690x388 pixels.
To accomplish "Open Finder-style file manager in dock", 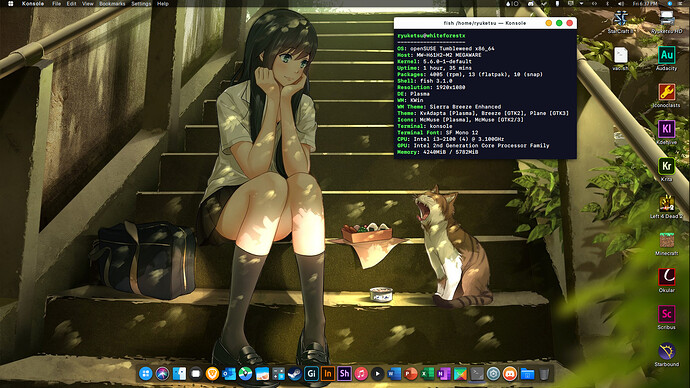I will 179,374.
